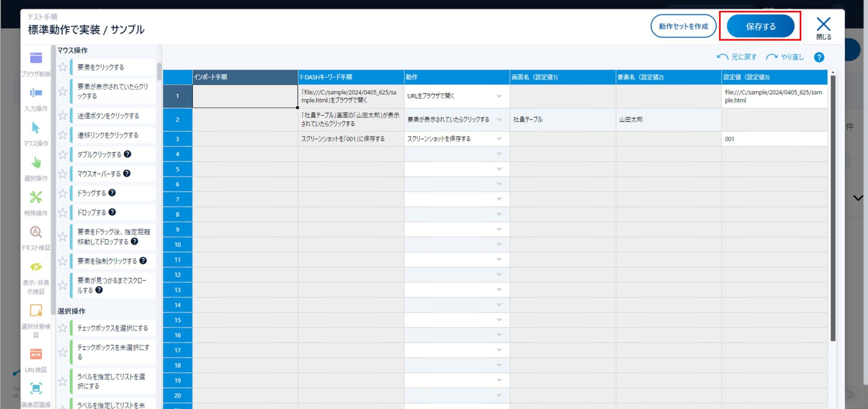Select the 遷移リンクをクリックする action item
This screenshot has height=409, width=868.
point(108,135)
